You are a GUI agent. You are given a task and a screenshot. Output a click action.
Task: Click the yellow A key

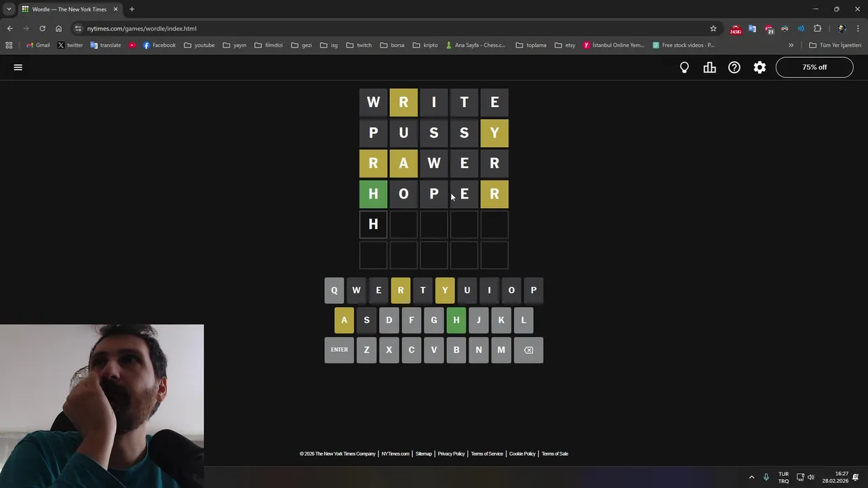point(344,320)
